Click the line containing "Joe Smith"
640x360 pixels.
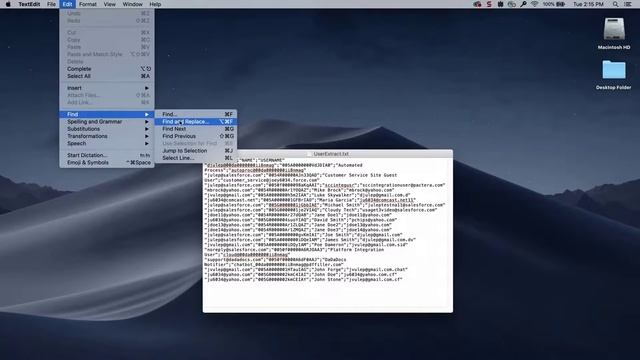[x=303, y=235]
